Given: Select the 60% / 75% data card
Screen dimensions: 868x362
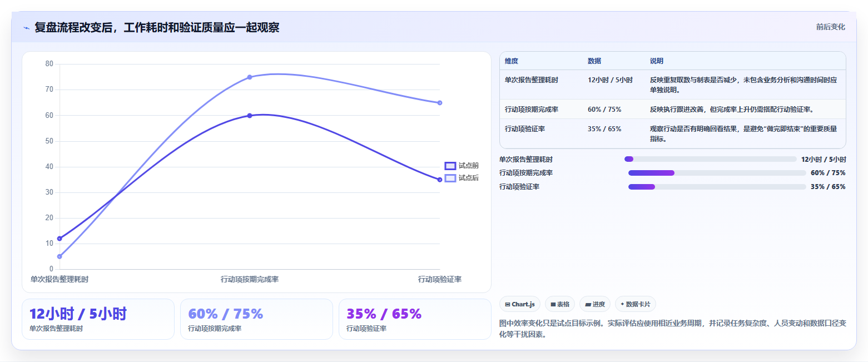Looking at the screenshot, I should pos(256,319).
